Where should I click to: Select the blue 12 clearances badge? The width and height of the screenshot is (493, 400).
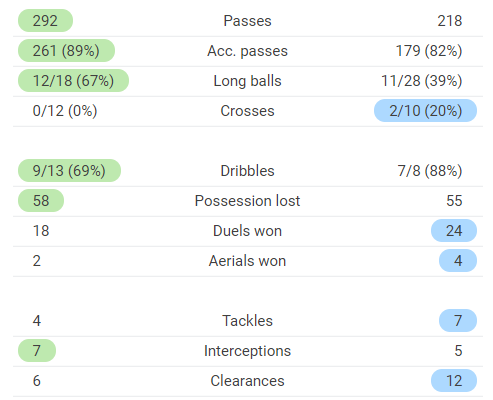pyautogui.click(x=454, y=381)
